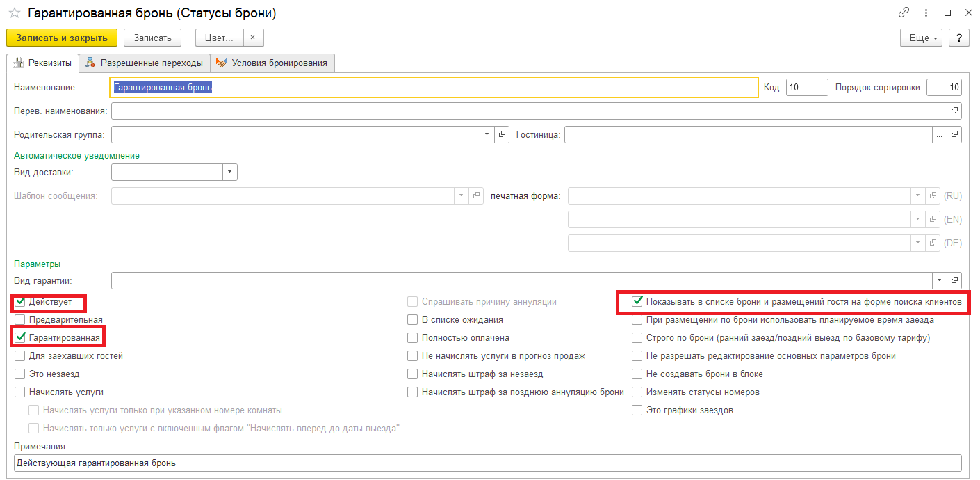Copy the link to this form
This screenshot has width=980, height=480.
pyautogui.click(x=904, y=13)
